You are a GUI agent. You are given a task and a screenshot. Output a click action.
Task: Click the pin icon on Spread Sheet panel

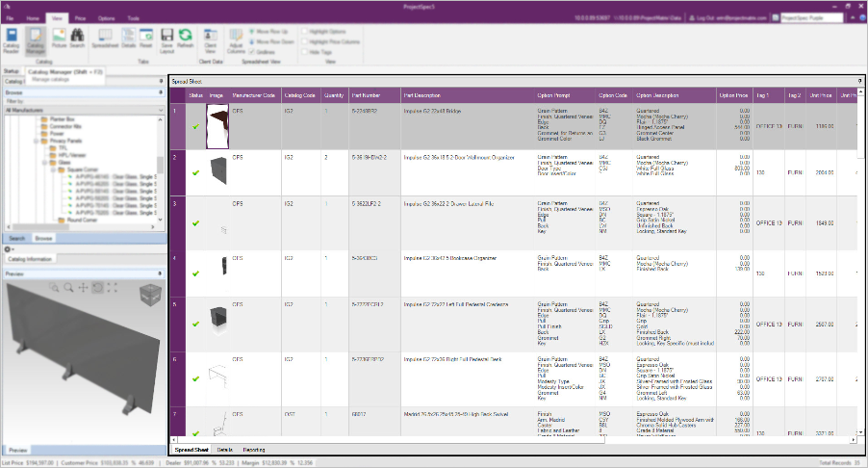859,82
